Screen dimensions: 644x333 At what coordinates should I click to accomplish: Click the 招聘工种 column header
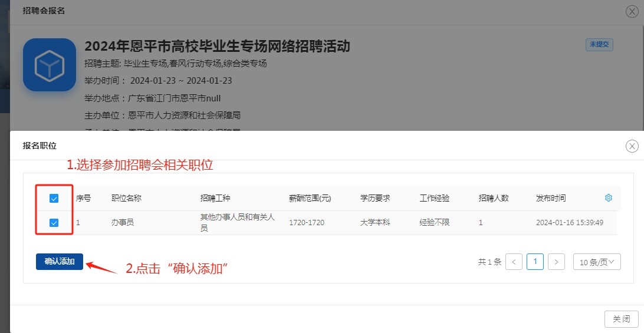pos(215,198)
